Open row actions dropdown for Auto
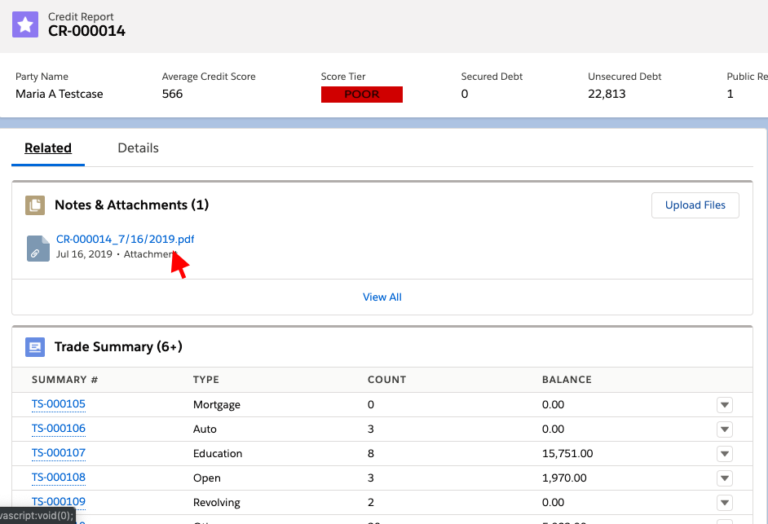The width and height of the screenshot is (768, 524). pyautogui.click(x=724, y=429)
